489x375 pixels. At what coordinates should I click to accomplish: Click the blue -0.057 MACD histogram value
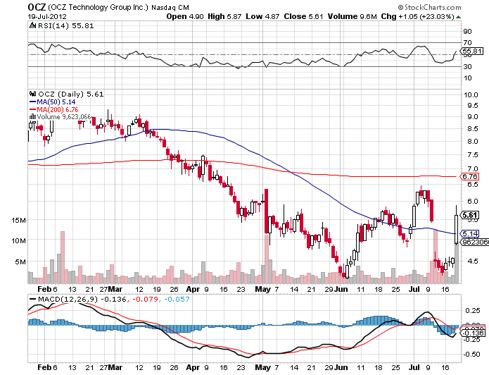(x=177, y=299)
